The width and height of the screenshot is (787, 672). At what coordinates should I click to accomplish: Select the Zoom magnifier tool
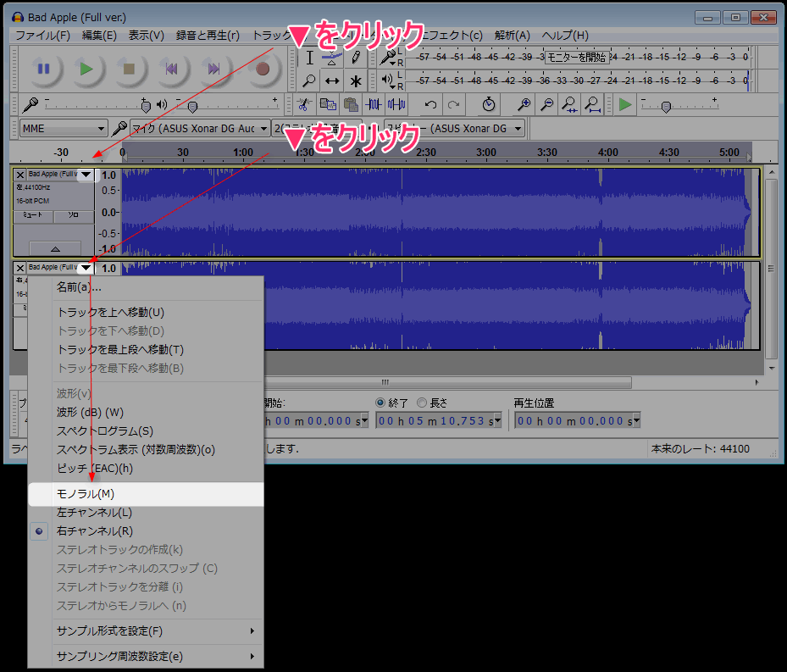310,81
